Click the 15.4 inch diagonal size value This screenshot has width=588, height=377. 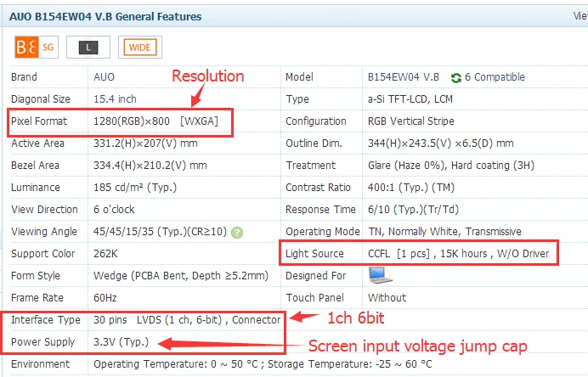pos(115,99)
